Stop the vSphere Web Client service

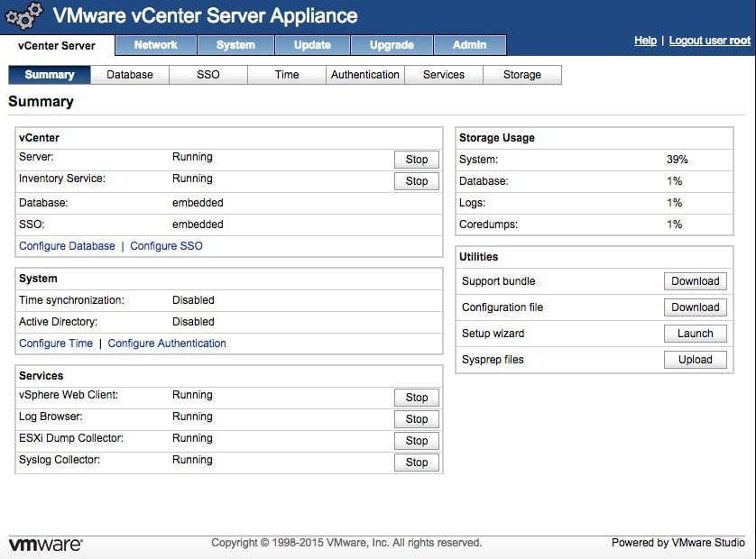point(416,398)
